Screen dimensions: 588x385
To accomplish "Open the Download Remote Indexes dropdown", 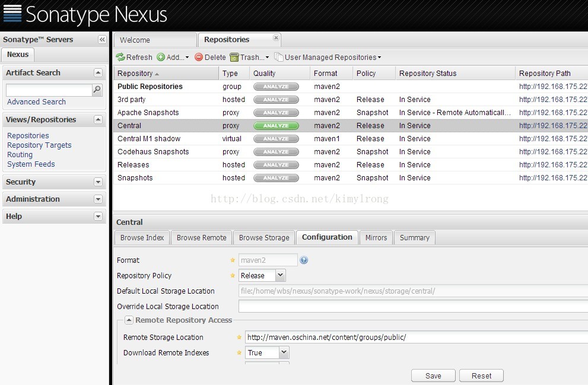I will pyautogui.click(x=284, y=352).
